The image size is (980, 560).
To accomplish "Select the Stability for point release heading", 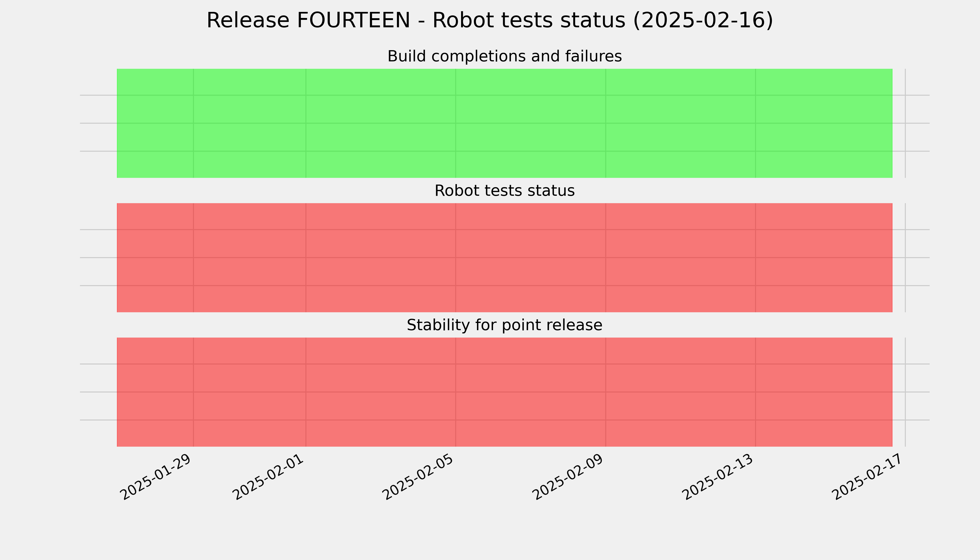I will (505, 325).
